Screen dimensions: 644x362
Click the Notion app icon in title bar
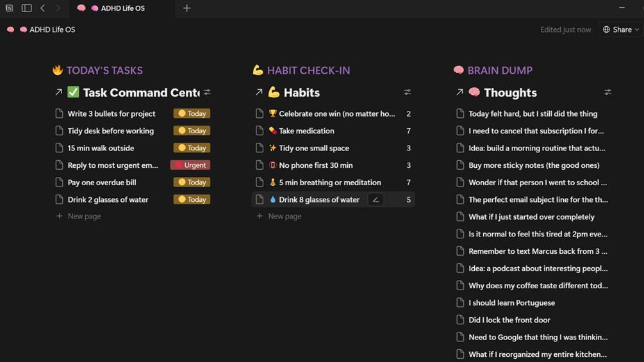coord(10,8)
